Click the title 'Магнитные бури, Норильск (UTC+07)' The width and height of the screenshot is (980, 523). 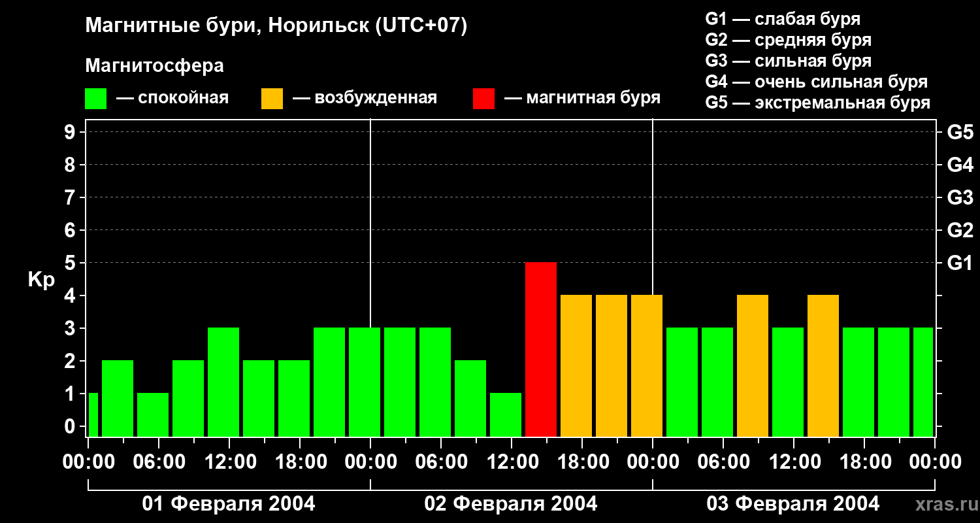coord(276,26)
